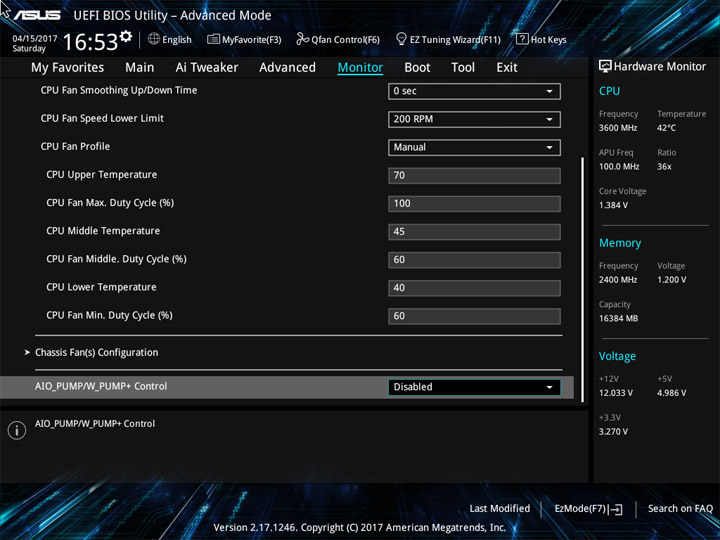Click CPU Fan Max. Duty Cycle field
720x540 pixels.
(474, 203)
